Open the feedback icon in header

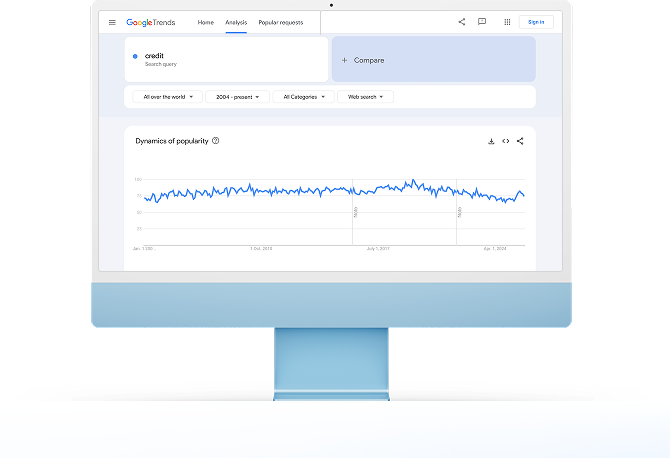482,22
